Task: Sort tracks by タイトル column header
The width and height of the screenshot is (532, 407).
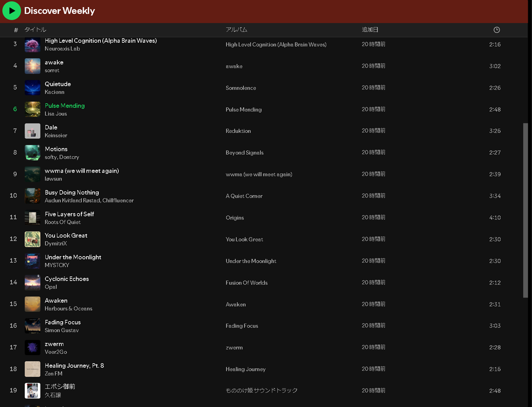Action: pos(35,30)
